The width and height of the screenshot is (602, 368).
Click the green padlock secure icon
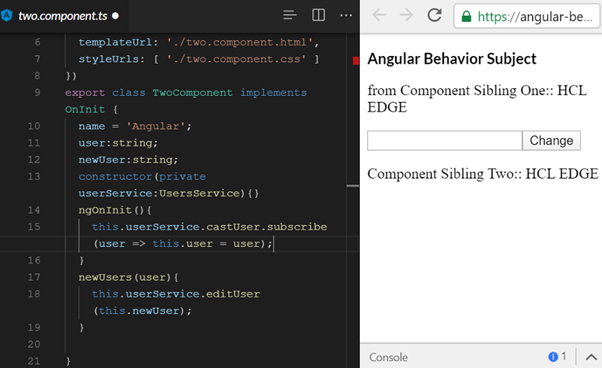[466, 17]
